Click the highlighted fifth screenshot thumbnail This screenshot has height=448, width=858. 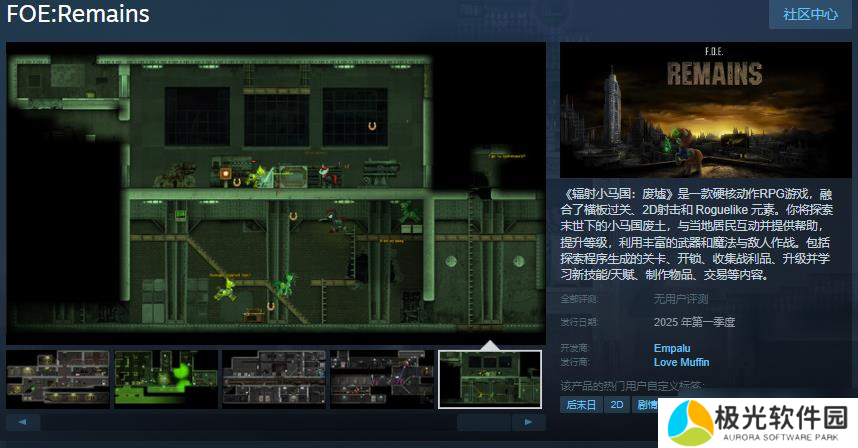coord(490,379)
